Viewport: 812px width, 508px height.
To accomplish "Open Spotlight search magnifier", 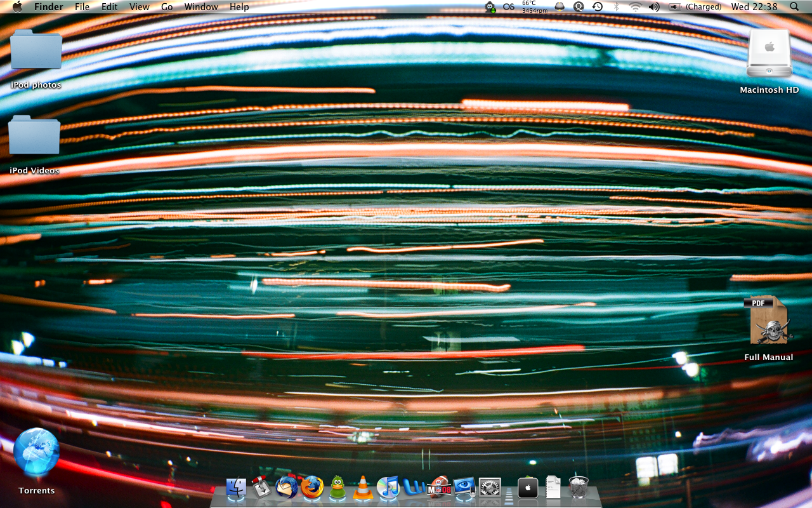I will (795, 7).
